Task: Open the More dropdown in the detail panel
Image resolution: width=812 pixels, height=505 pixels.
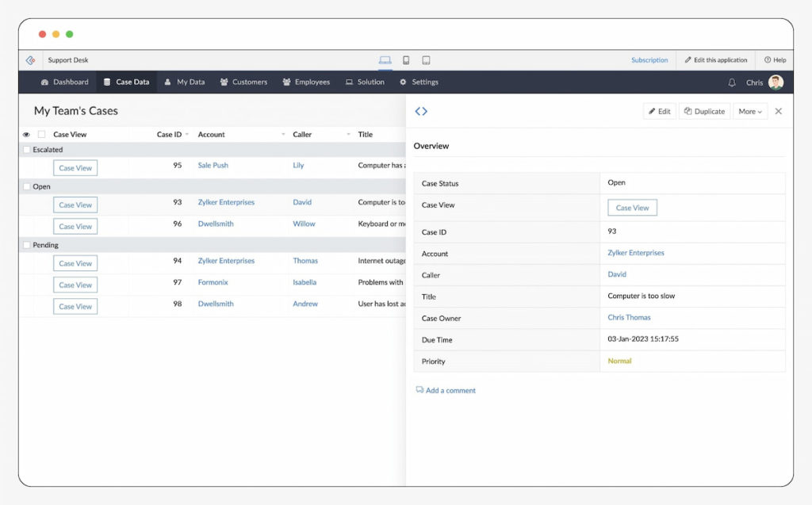Action: [749, 111]
